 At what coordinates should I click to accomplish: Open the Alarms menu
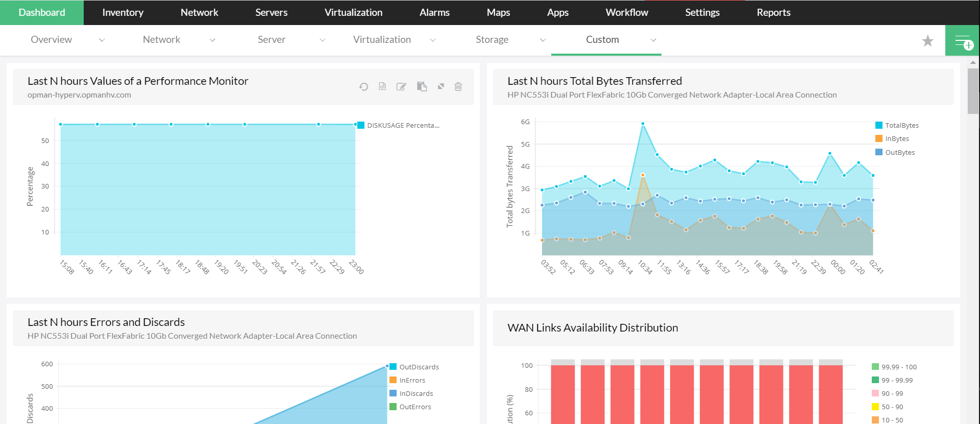tap(434, 13)
